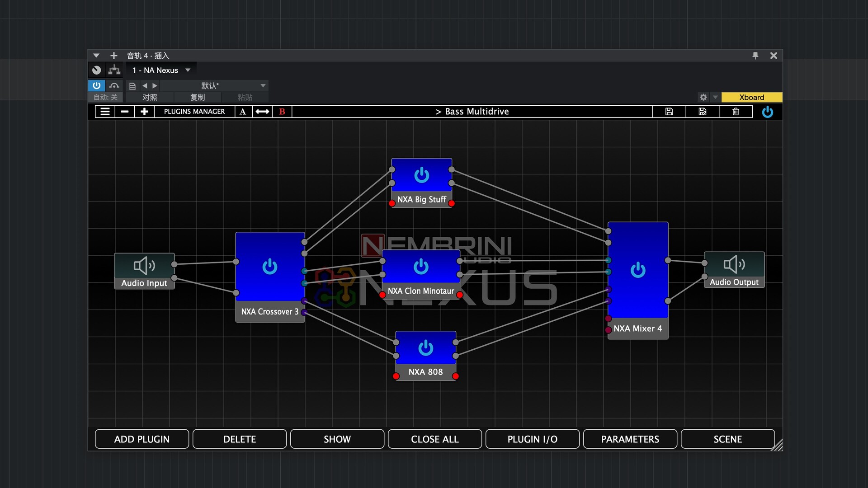Click the 粘贴 paste button
868x488 pixels.
pos(245,98)
